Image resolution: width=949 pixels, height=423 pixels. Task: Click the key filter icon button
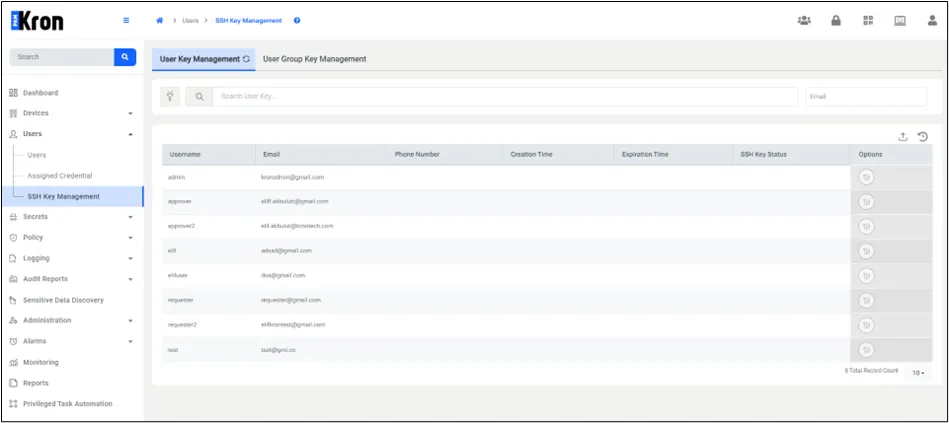click(x=170, y=96)
